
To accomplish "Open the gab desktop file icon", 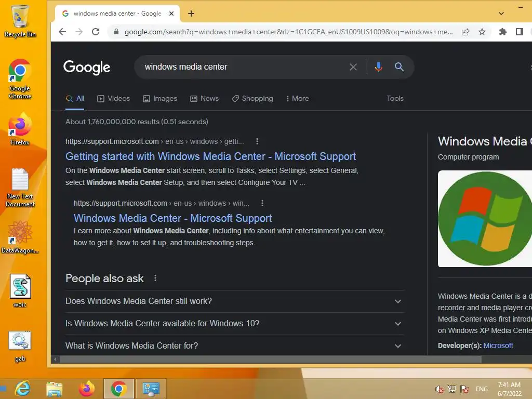I will pyautogui.click(x=20, y=347).
